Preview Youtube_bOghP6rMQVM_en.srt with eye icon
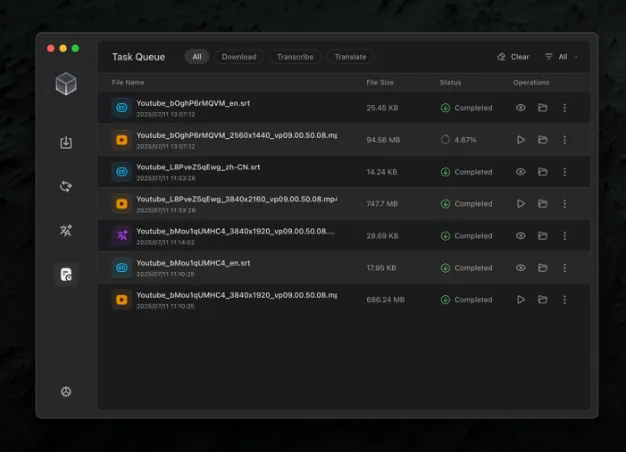This screenshot has width=626, height=452. [x=521, y=108]
